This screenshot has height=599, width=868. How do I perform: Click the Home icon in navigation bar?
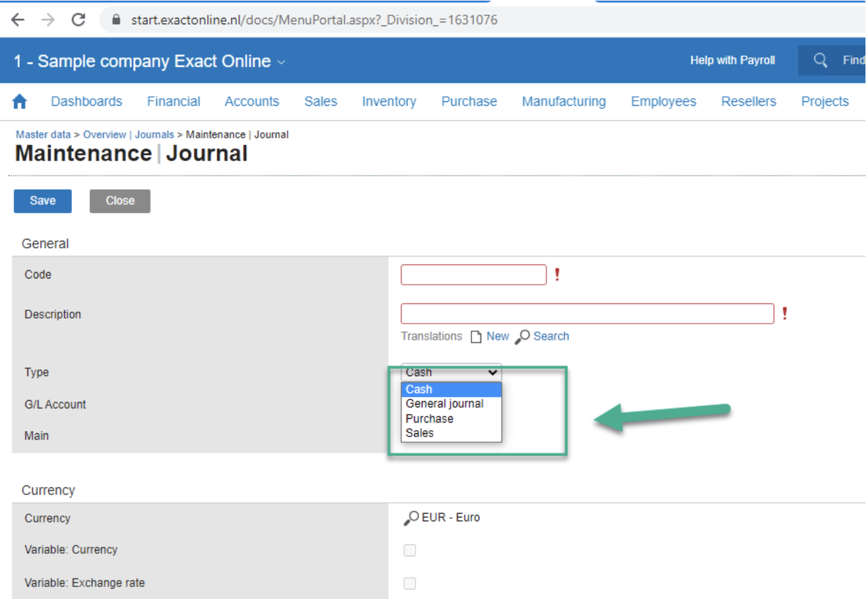point(20,101)
